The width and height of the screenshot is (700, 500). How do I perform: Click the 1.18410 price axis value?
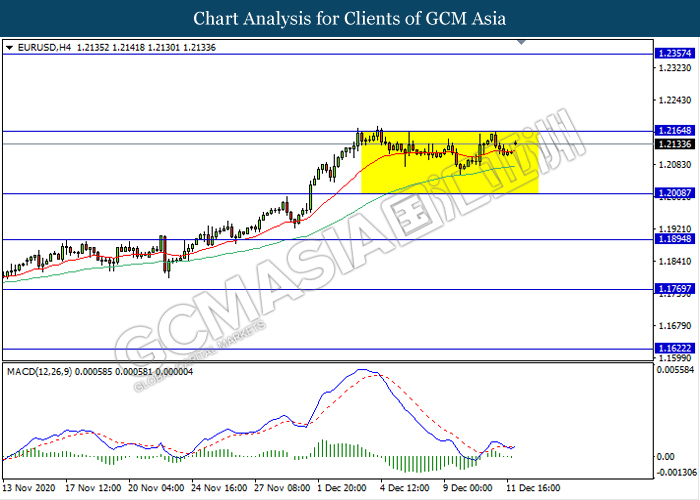tap(675, 261)
